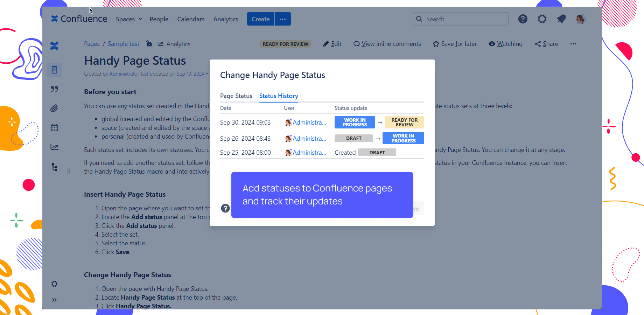The width and height of the screenshot is (644, 315).
Task: Click the Edit page button
Action: [332, 44]
